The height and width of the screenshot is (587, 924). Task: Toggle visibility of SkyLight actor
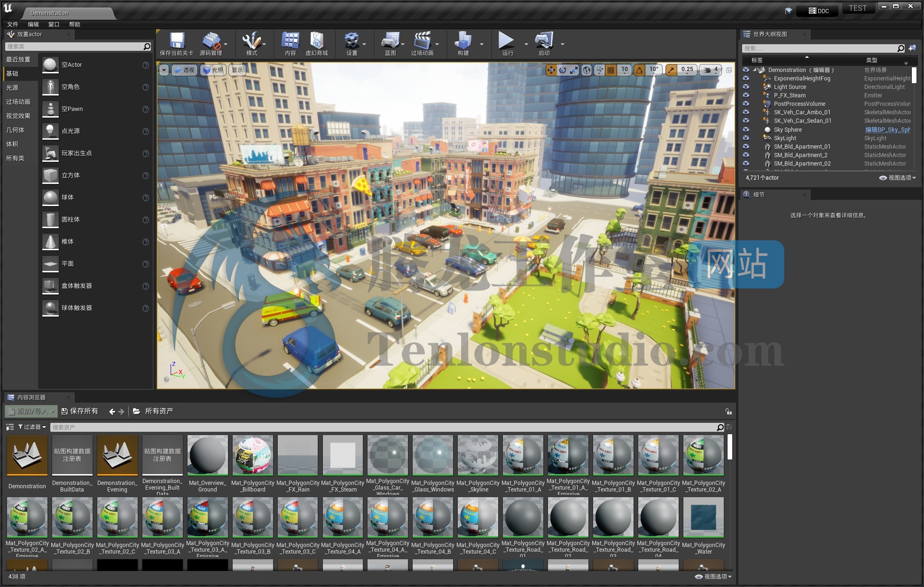pos(746,138)
